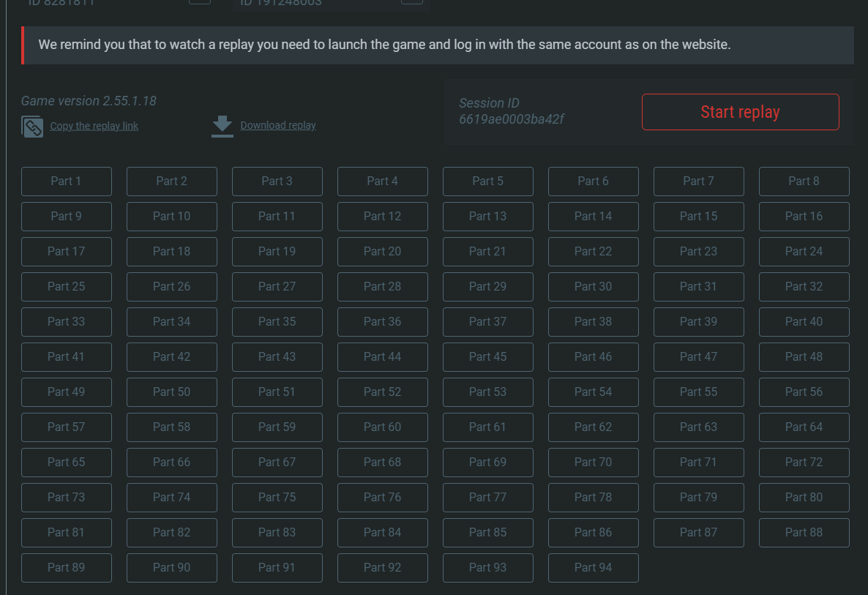Select the Part 46 button

pos(593,357)
